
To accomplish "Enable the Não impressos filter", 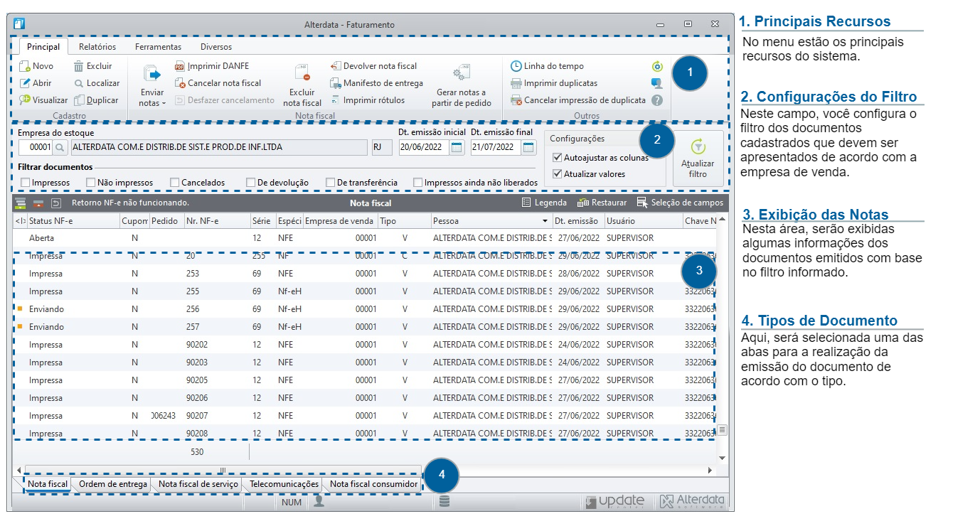I will (x=91, y=183).
